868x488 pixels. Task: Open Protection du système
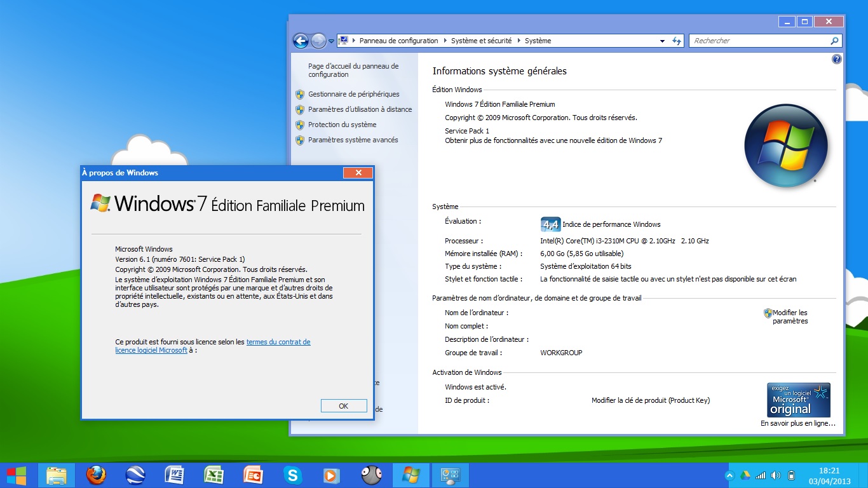(342, 125)
